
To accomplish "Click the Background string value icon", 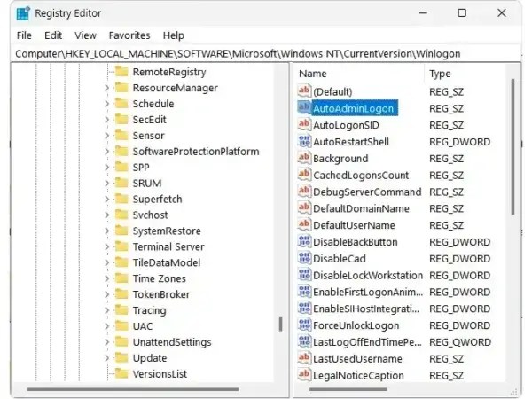I will tap(304, 158).
